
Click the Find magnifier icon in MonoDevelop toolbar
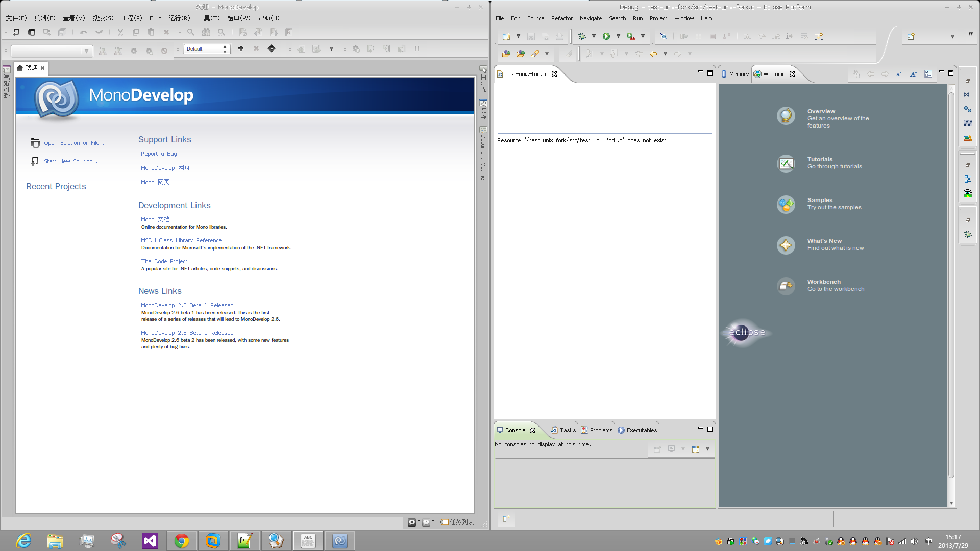tap(191, 32)
